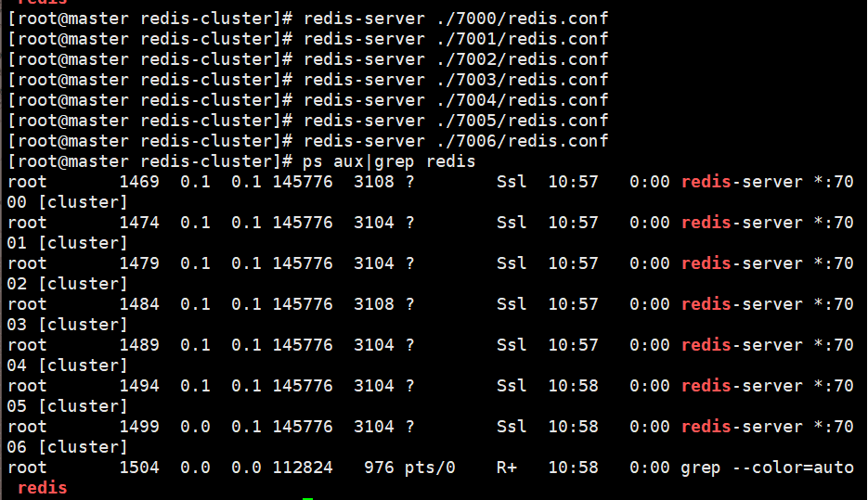
Task: Click the '03 [cluster]' wrapped line
Action: pyautogui.click(x=67, y=326)
